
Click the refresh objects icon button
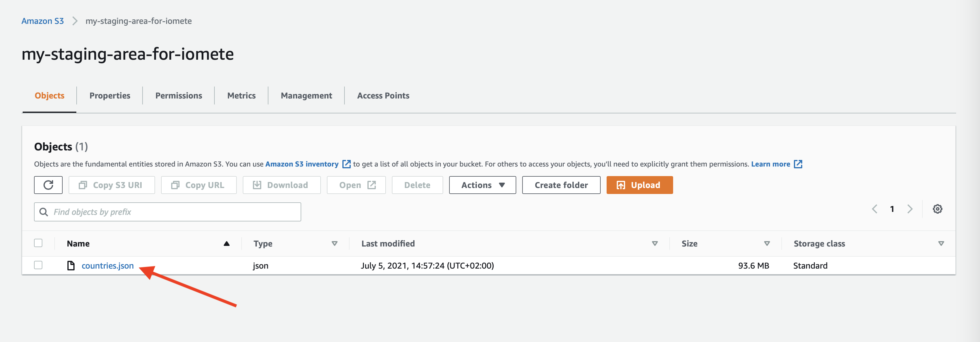click(x=48, y=185)
